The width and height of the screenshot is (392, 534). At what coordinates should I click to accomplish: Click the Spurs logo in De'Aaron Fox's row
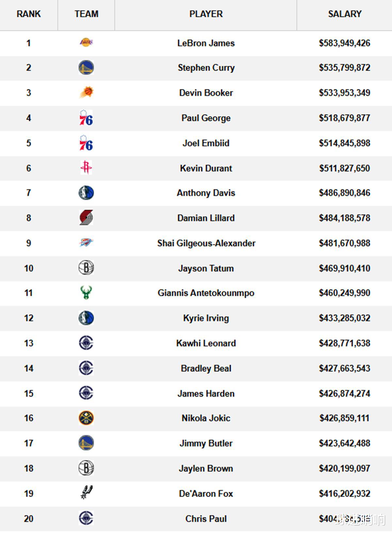click(x=87, y=492)
